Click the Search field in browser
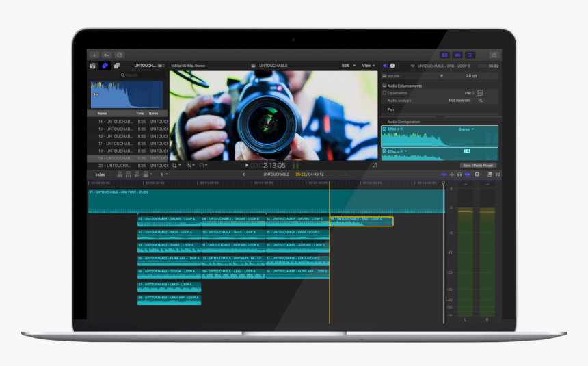Viewport: 588px width, 366px height. 142,75
